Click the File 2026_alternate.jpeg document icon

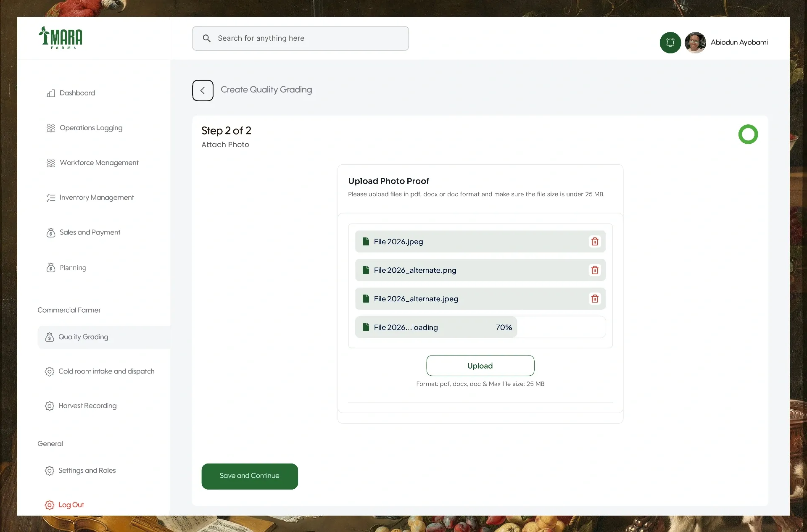(366, 298)
